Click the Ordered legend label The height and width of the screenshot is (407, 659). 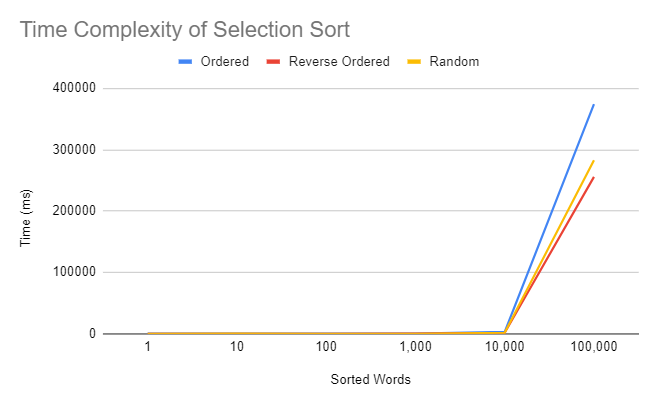point(225,61)
